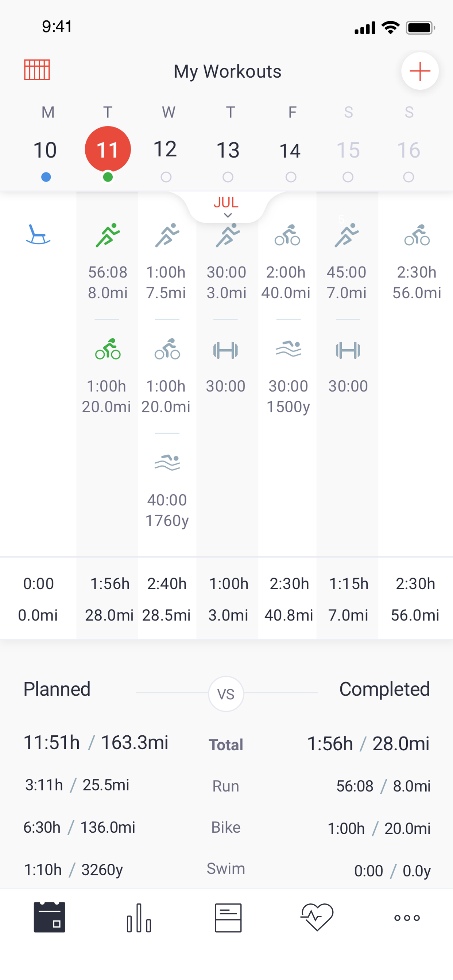Open the more options tab
Screen dimensions: 453x980
(x=407, y=918)
